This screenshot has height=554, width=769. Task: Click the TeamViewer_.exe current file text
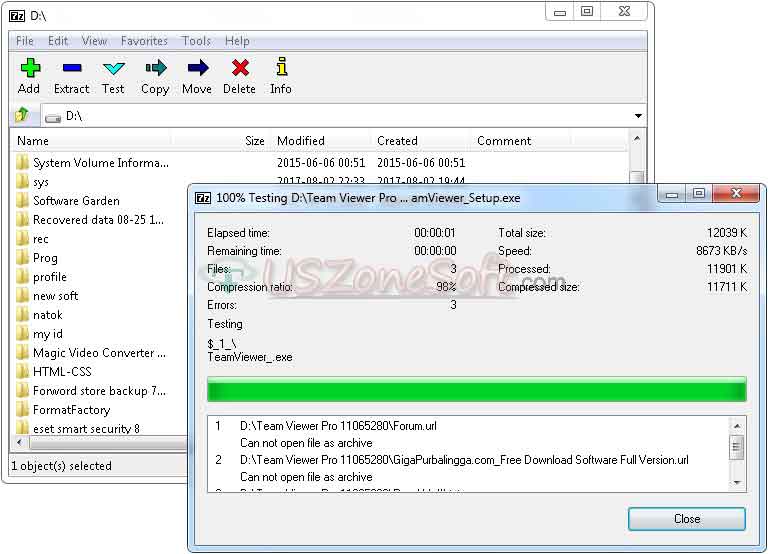click(x=250, y=357)
